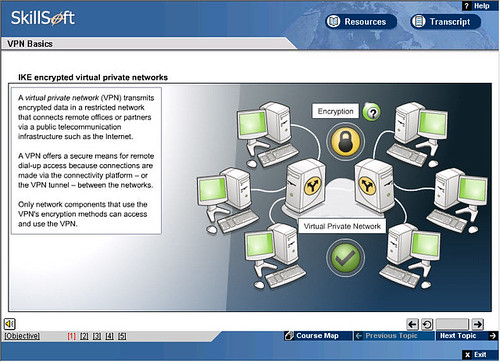Go to page [3]

pos(97,336)
